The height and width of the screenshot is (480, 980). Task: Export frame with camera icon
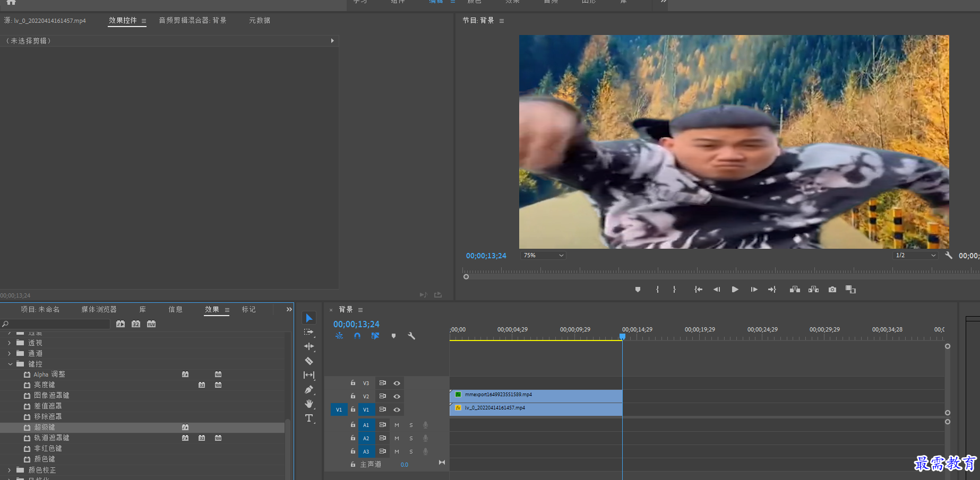pyautogui.click(x=832, y=290)
